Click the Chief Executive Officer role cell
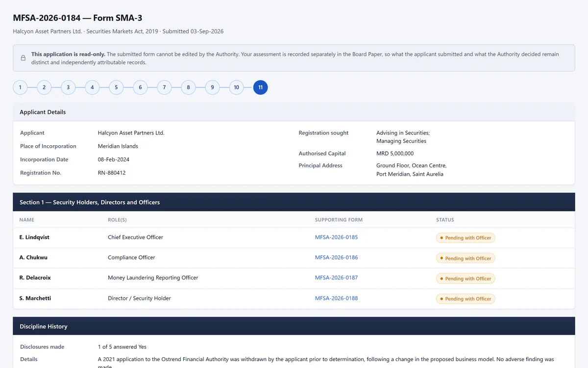588x368 pixels. (135, 237)
